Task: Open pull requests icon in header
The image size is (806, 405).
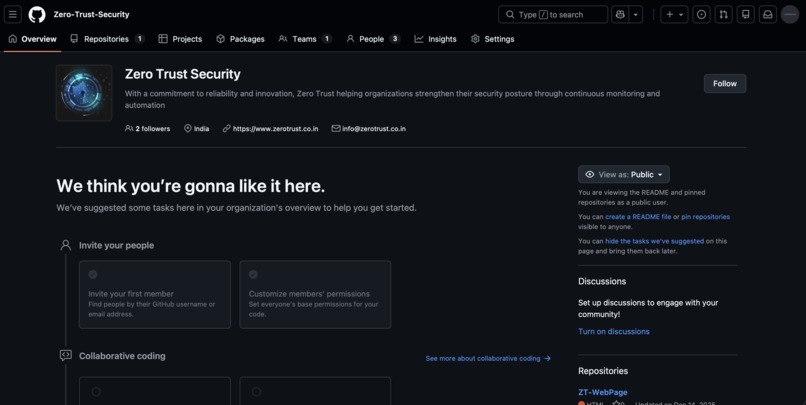Action: click(723, 14)
